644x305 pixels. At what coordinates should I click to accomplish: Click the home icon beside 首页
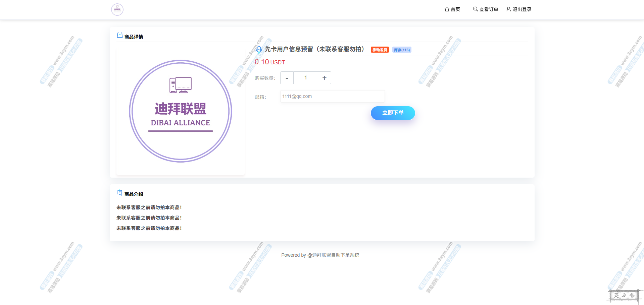tap(447, 9)
